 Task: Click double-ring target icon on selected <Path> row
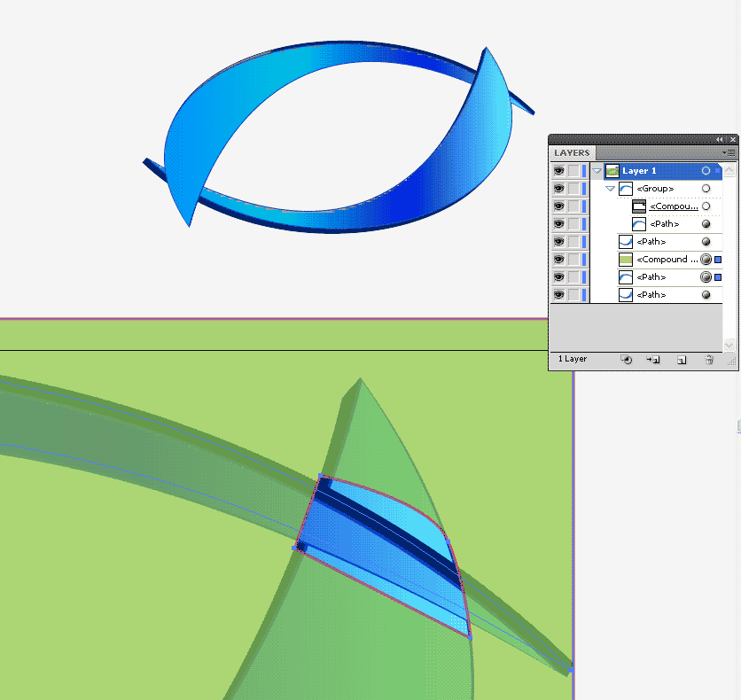pyautogui.click(x=706, y=276)
